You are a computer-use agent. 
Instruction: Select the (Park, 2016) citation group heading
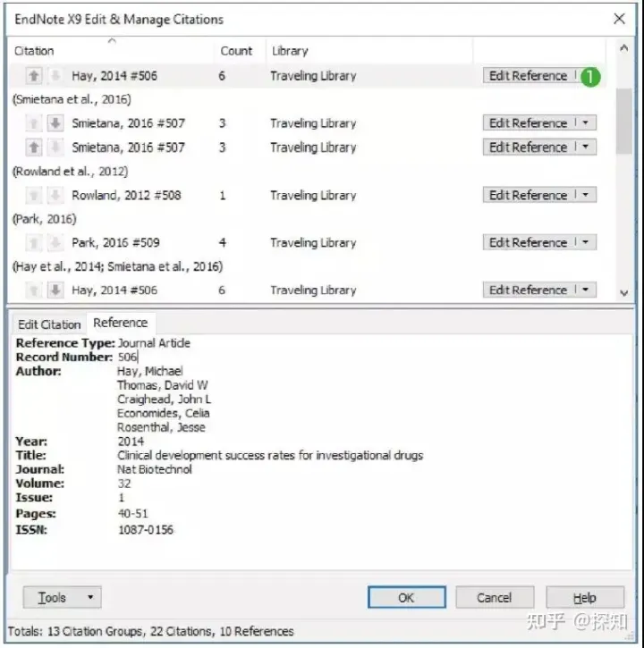(x=45, y=219)
